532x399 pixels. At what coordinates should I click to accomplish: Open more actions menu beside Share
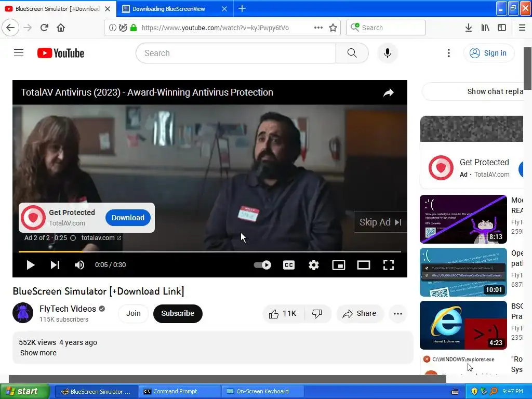(397, 314)
